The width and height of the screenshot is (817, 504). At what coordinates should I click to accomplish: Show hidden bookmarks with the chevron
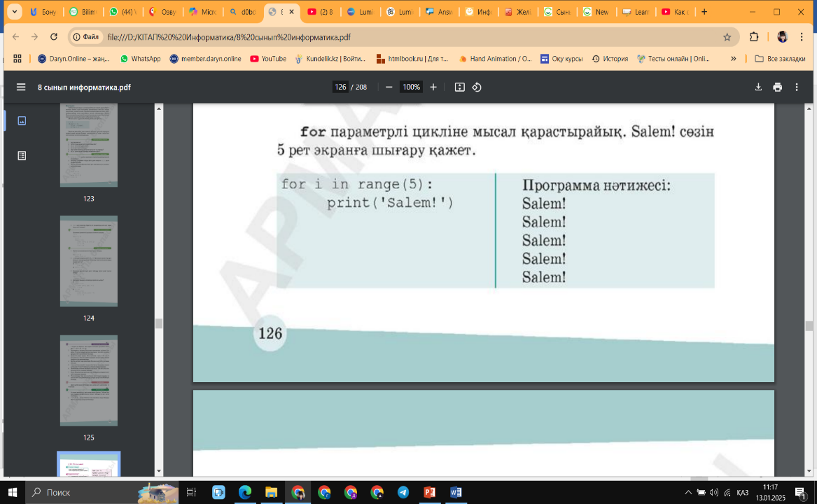pyautogui.click(x=733, y=59)
